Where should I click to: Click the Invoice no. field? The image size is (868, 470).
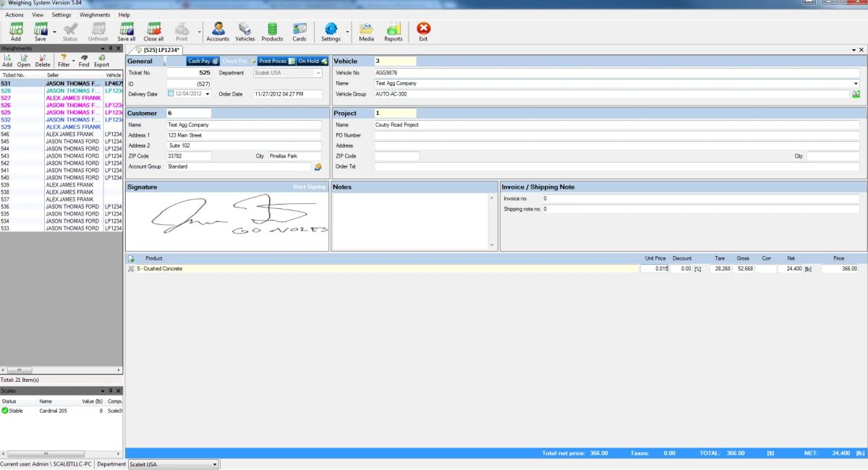point(700,198)
